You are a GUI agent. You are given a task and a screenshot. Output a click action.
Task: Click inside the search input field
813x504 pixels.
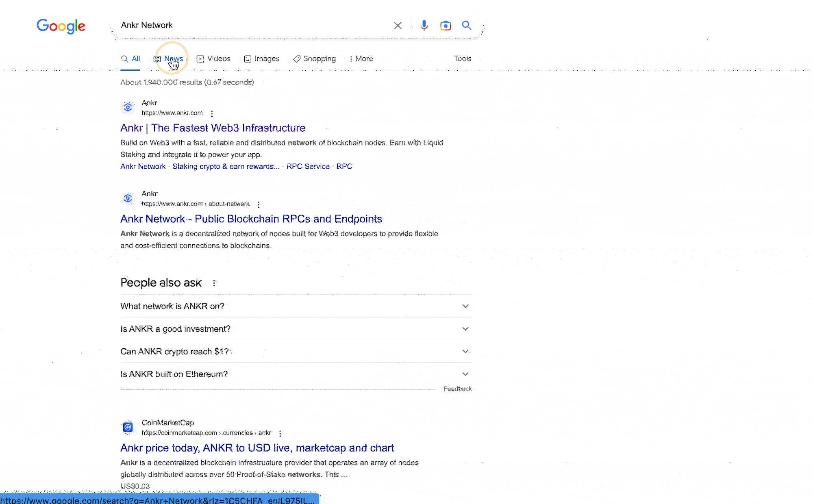(x=252, y=25)
